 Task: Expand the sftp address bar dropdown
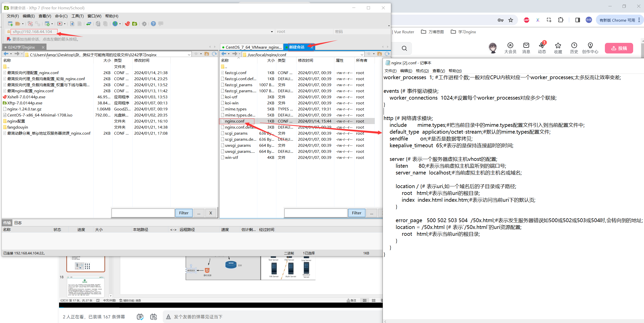click(272, 32)
